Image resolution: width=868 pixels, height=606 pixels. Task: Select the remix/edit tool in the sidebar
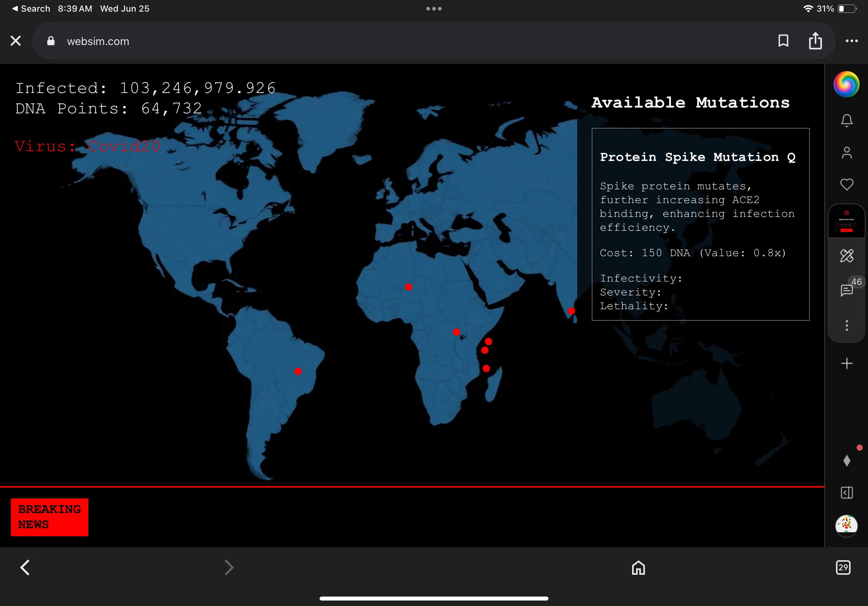847,256
